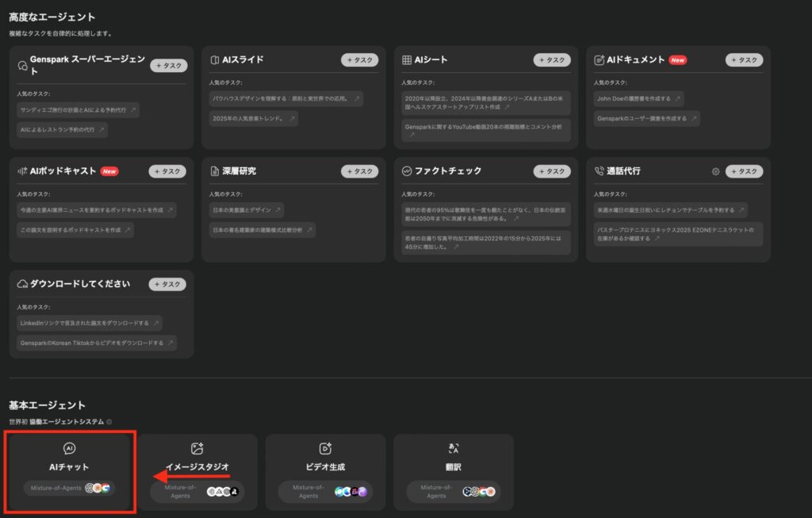Select 若者の自撮り写真平均加工時間 fact-check task
The width and height of the screenshot is (812, 518).
pos(486,243)
